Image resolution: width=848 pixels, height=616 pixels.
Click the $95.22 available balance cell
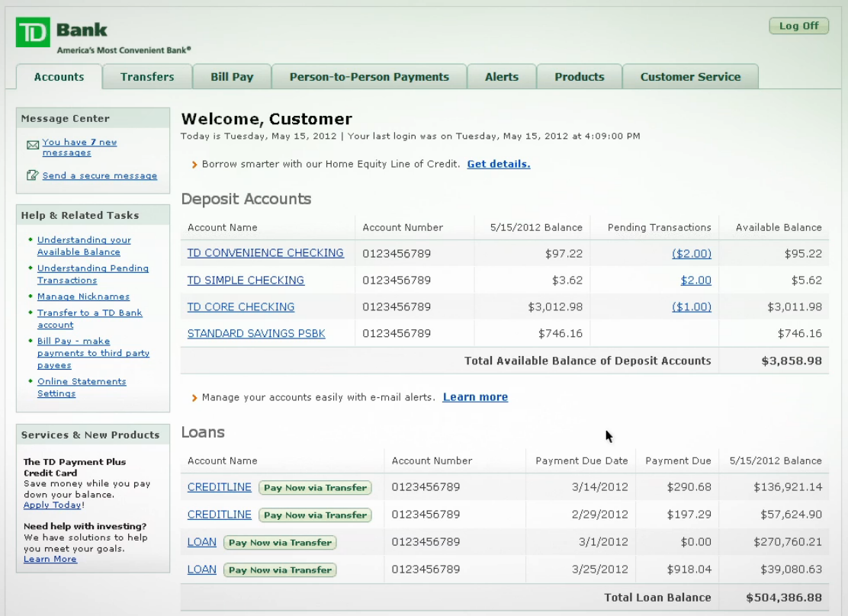point(803,253)
